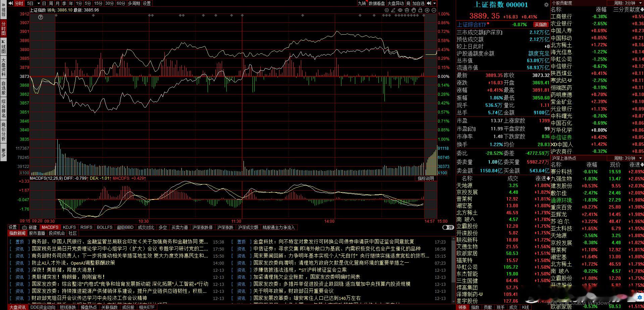Select the 推荐 sidebar item
This screenshot has height=310, width=644.
3,12
